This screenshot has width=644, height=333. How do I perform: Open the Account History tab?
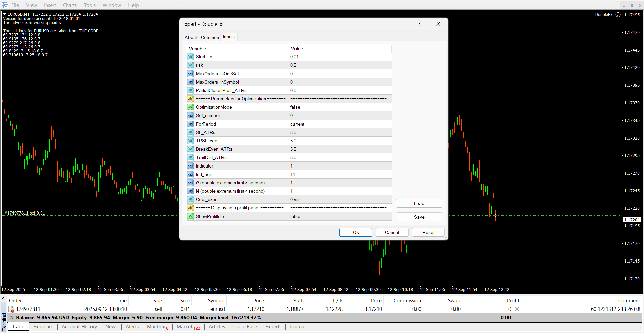[x=79, y=327]
